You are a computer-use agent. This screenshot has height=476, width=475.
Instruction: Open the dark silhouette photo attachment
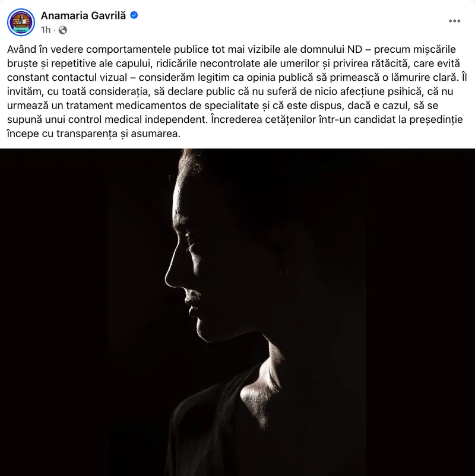[x=237, y=312]
